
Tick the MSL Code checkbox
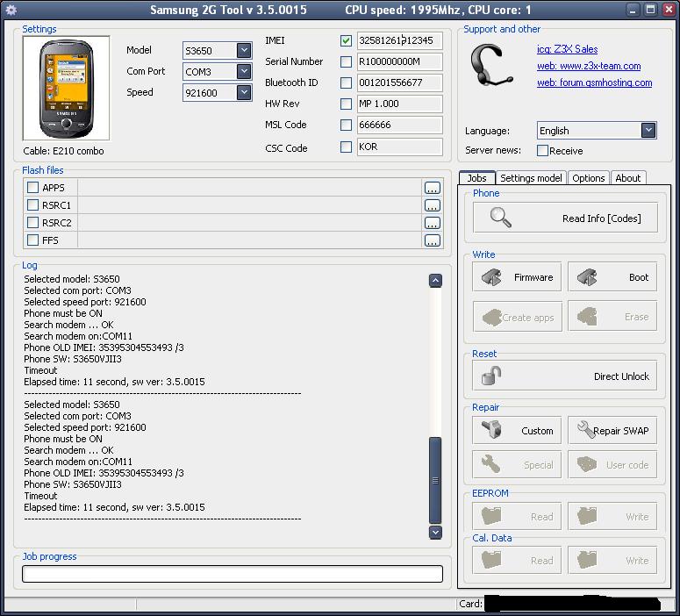click(346, 125)
